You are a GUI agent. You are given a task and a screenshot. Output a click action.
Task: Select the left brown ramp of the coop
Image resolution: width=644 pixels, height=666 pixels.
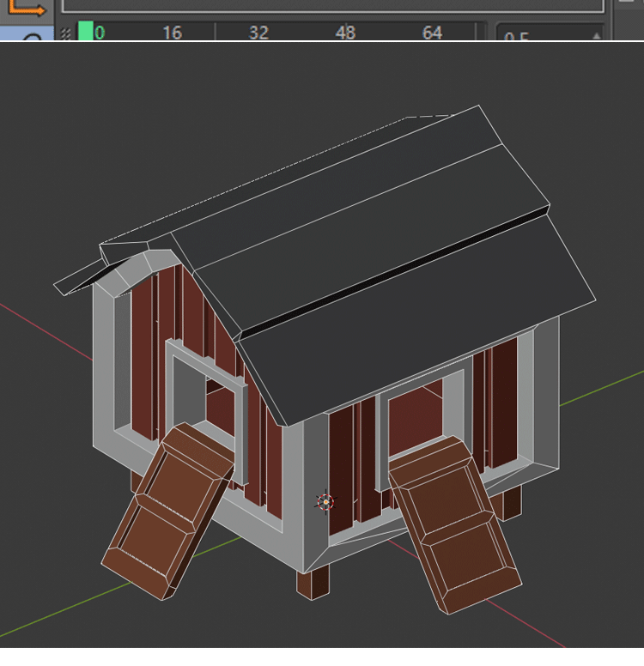tap(167, 511)
